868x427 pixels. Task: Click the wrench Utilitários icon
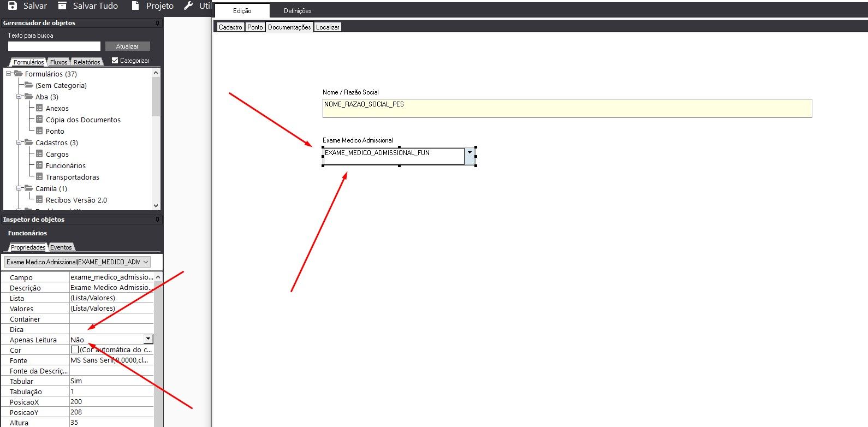[188, 5]
